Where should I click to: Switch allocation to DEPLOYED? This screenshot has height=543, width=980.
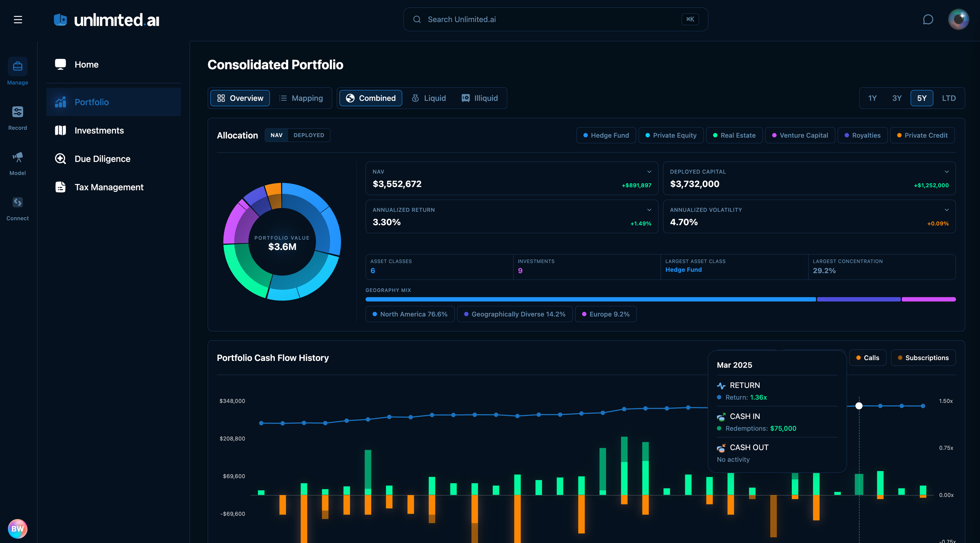[x=309, y=135]
